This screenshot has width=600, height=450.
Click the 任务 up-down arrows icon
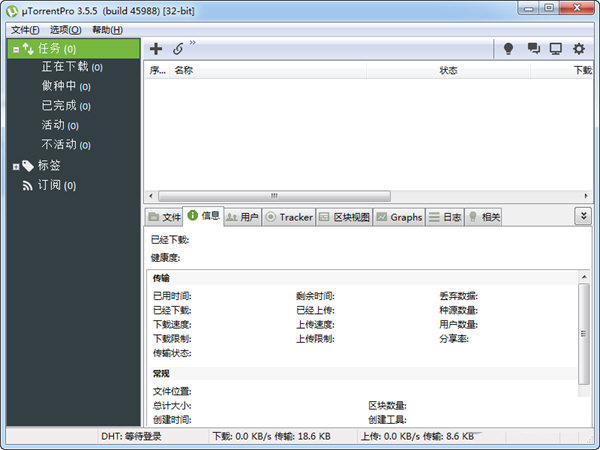point(28,49)
